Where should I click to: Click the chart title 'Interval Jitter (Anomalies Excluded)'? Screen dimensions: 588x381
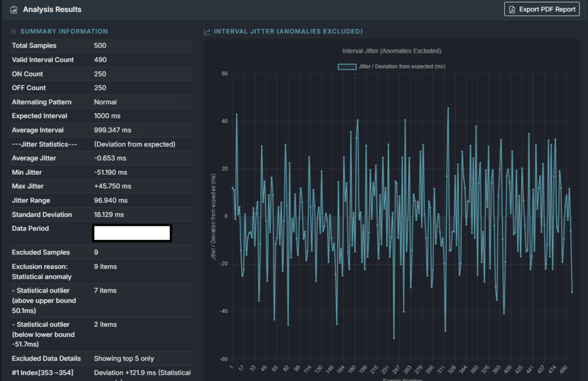pos(391,51)
